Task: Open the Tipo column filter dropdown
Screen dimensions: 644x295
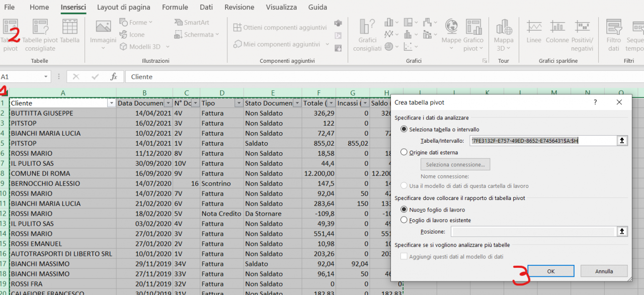Action: [238, 103]
